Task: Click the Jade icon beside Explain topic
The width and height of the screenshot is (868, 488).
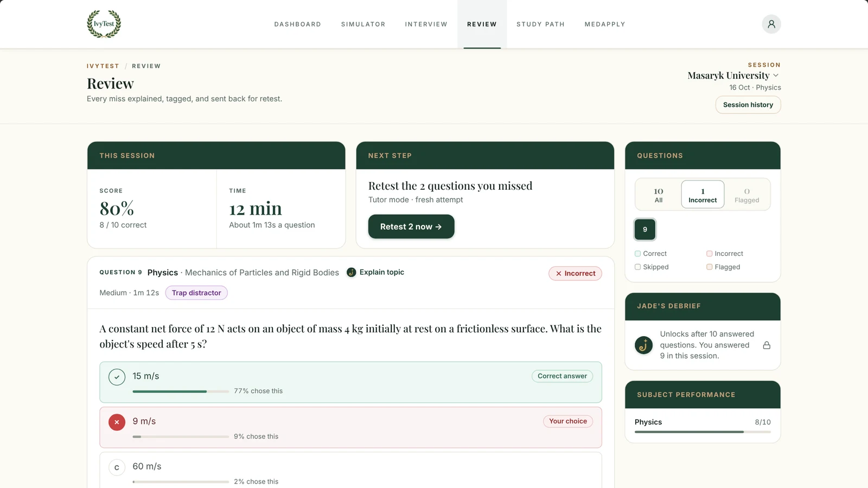Action: coord(352,272)
